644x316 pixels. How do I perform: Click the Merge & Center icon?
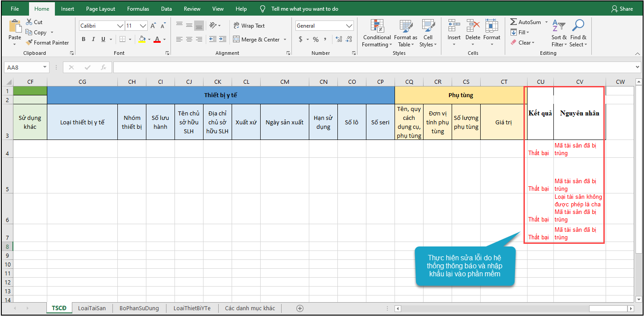[237, 39]
